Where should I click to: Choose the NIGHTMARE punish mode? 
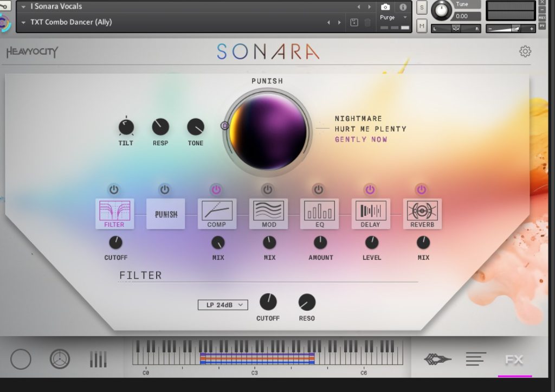[358, 119]
